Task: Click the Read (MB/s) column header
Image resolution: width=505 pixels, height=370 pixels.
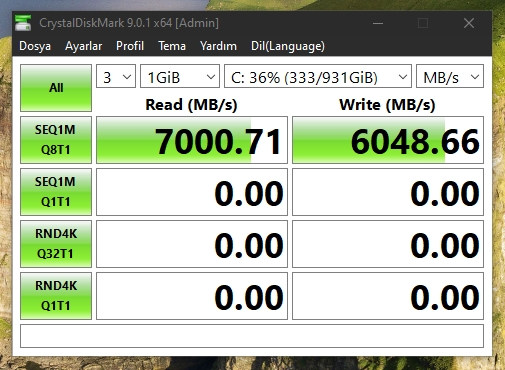Action: 191,105
